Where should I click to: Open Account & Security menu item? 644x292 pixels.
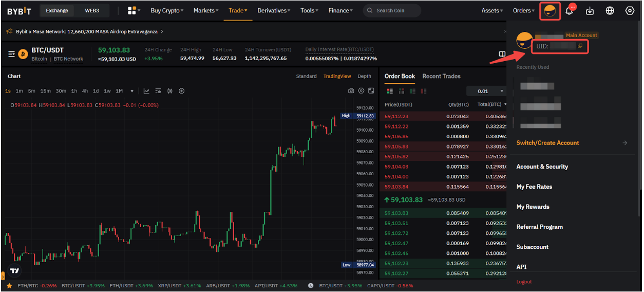[x=542, y=167]
